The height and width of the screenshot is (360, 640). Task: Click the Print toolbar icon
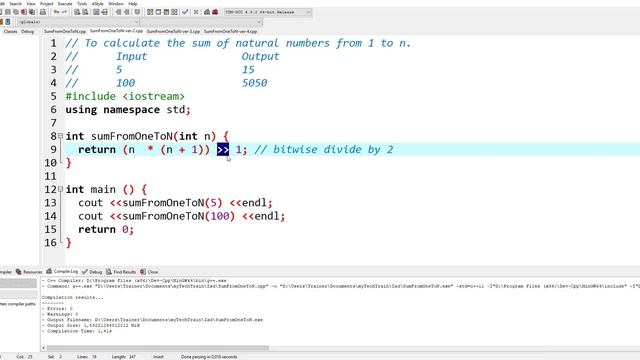(x=43, y=12)
